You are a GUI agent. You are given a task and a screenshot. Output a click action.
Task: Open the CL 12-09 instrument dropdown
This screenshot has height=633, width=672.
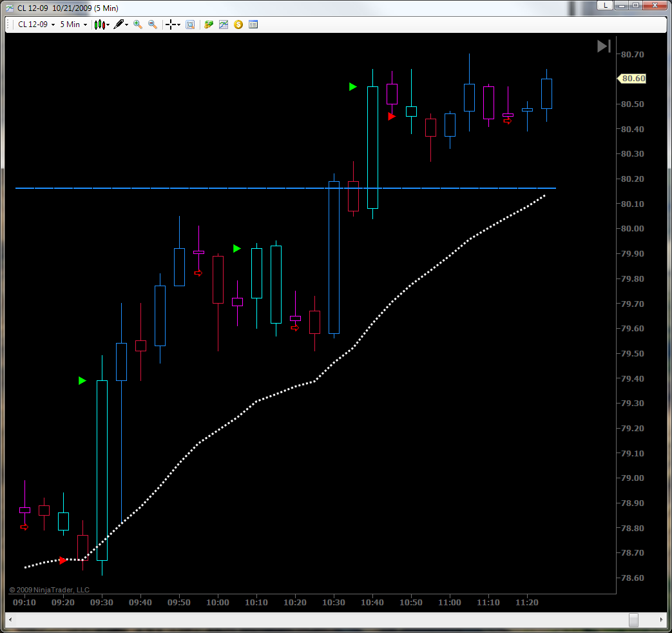coord(37,24)
